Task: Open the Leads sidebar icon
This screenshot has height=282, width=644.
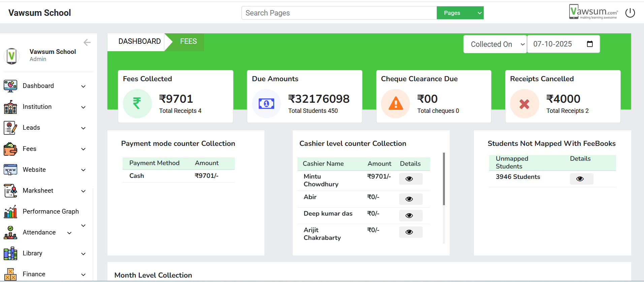Action: (10, 128)
